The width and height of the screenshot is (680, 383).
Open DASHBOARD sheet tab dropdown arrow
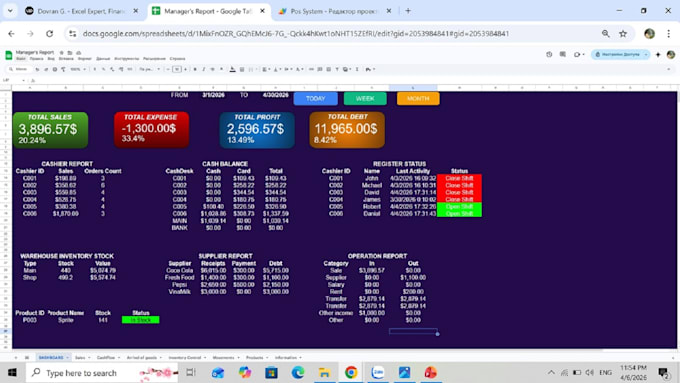pyautogui.click(x=67, y=357)
